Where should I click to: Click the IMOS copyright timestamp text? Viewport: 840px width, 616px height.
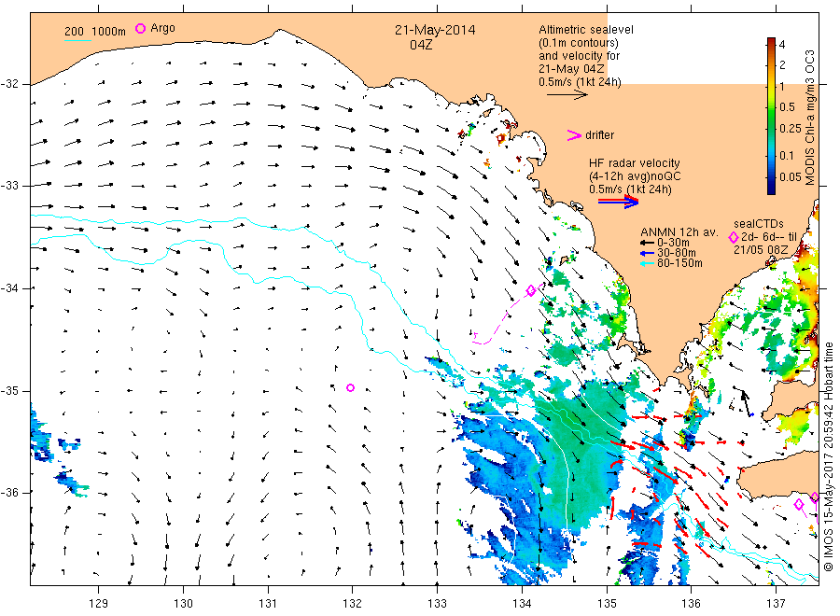[x=828, y=456]
